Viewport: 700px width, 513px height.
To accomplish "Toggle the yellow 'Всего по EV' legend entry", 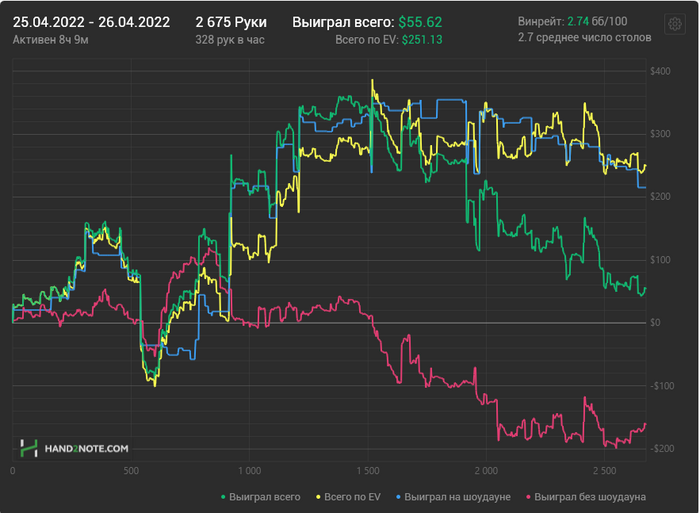I will 348,497.
